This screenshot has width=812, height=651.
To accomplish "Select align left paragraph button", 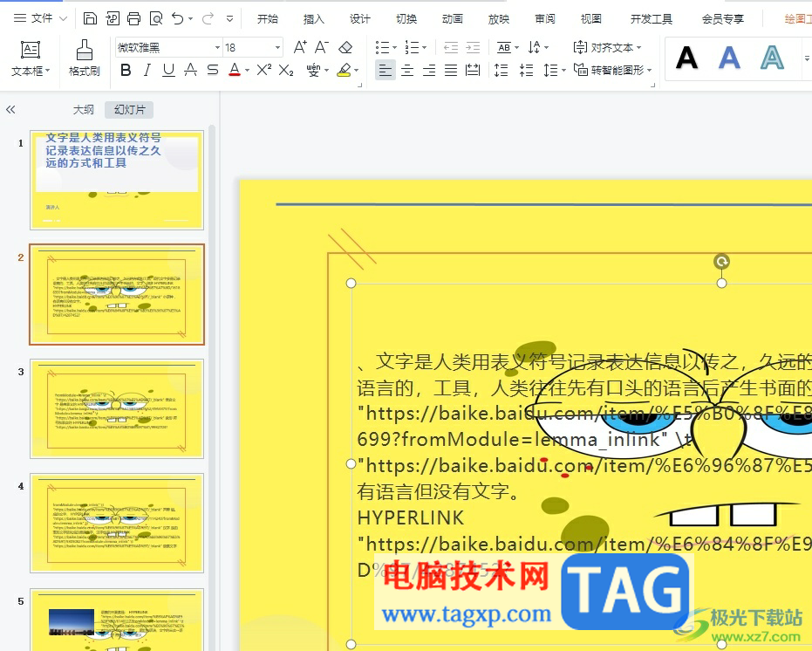I will click(x=386, y=70).
